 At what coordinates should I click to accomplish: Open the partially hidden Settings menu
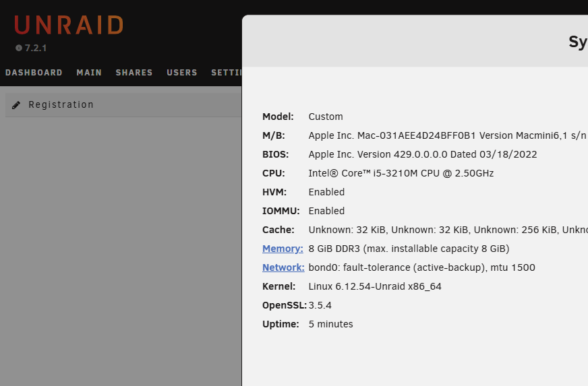point(226,73)
